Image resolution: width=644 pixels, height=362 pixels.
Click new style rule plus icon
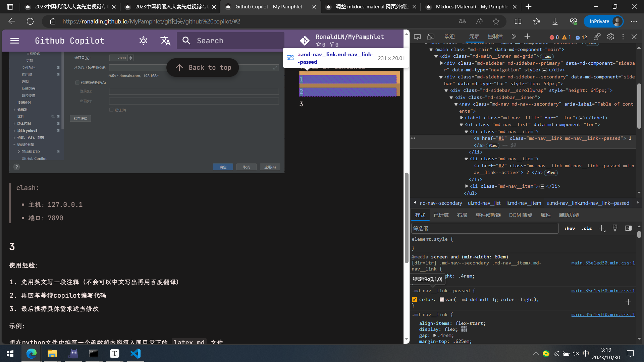[x=601, y=229]
